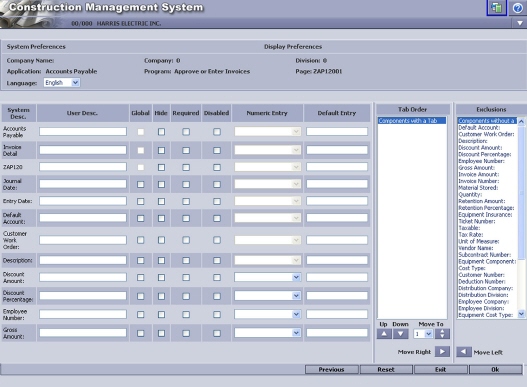Check Hide for Discount Amount row
The width and height of the screenshot is (527, 387).
(x=161, y=277)
